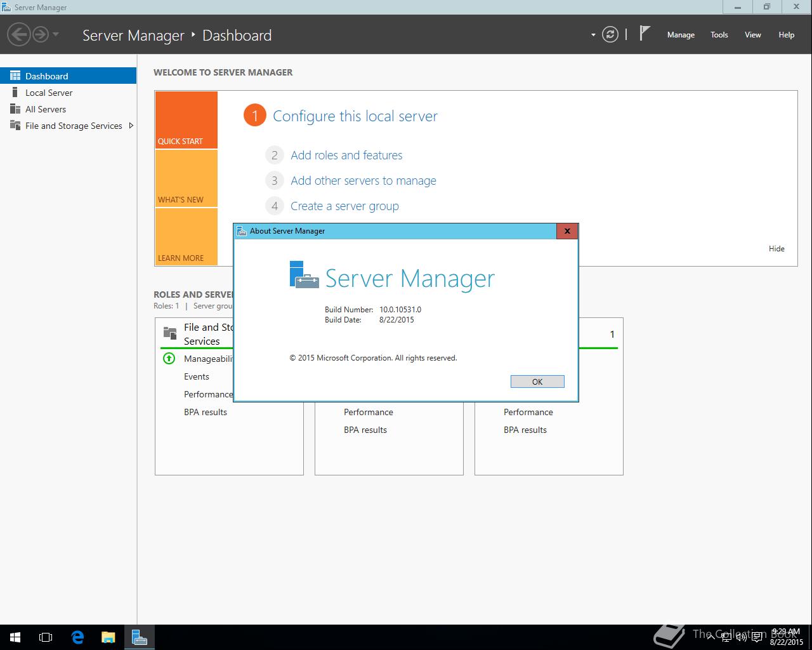The width and height of the screenshot is (812, 650).
Task: Open the QUICK START tile
Action: (187, 120)
